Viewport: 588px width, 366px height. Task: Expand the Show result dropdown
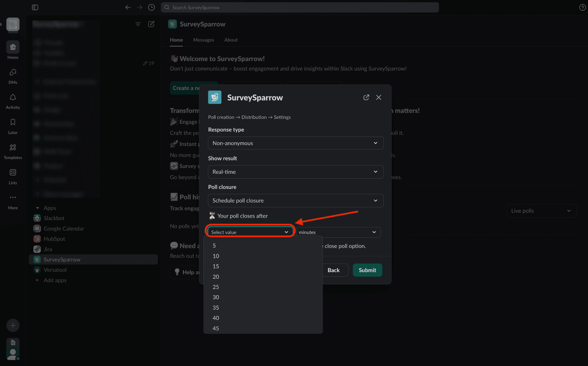295,172
